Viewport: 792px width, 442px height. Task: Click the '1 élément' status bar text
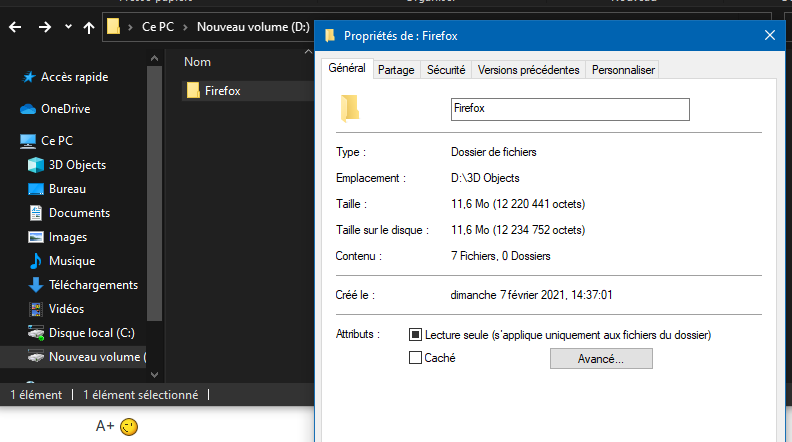click(x=36, y=395)
